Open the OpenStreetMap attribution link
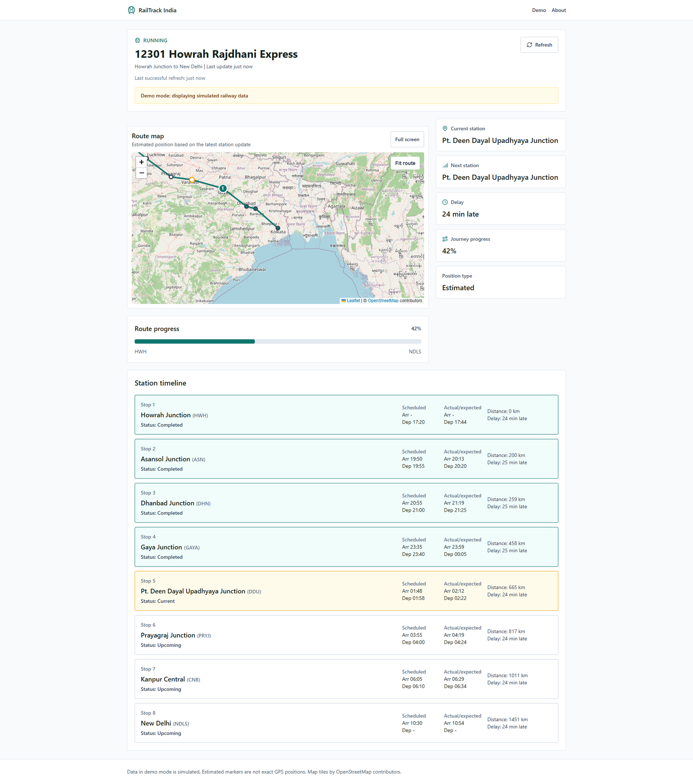 [383, 301]
